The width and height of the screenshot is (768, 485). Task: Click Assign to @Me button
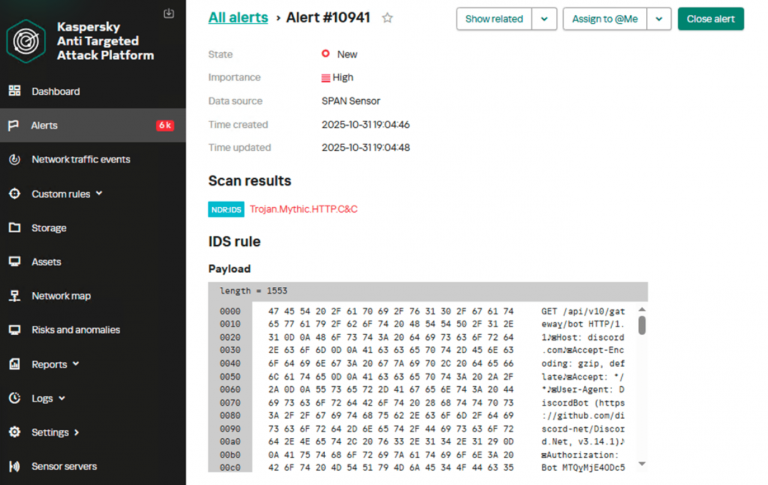click(605, 19)
